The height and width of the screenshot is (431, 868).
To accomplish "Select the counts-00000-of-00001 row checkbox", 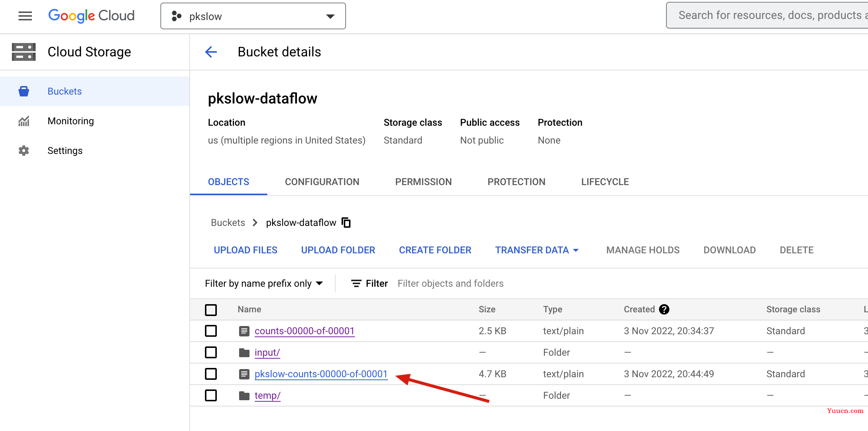I will pos(211,331).
